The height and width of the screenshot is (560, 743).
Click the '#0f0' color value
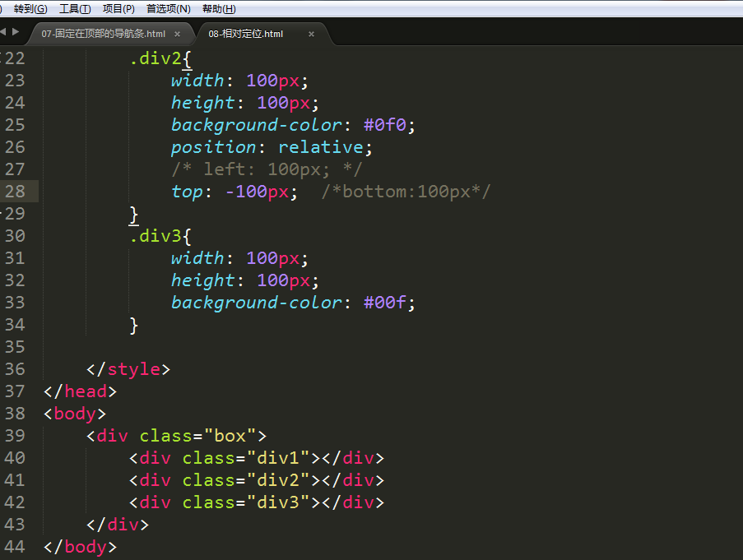coord(385,125)
